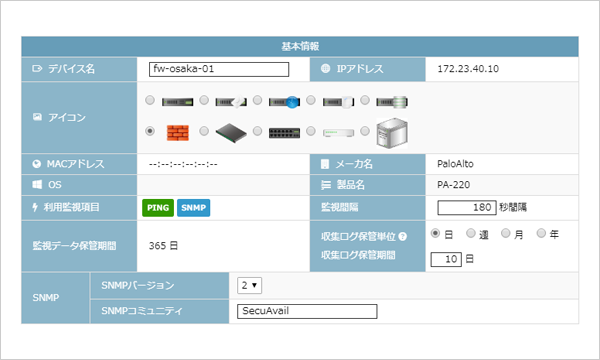
Task: Click the 収集ログ保管期間 label
Action: pyautogui.click(x=358, y=255)
